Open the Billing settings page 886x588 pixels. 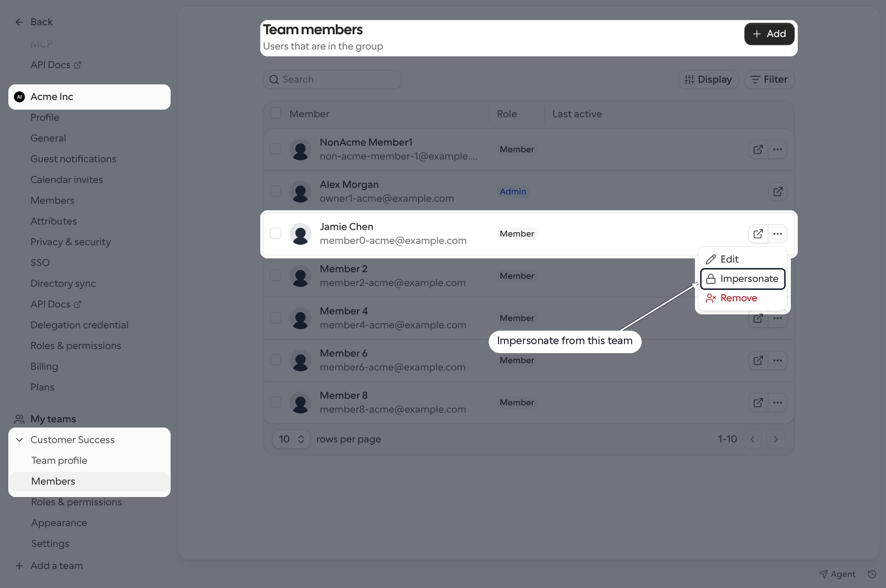[x=44, y=366]
